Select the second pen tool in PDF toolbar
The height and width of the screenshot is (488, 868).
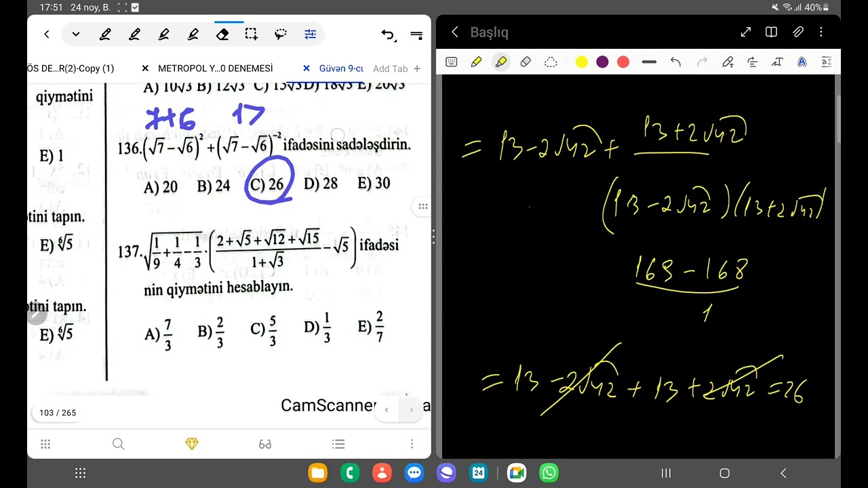click(x=134, y=34)
